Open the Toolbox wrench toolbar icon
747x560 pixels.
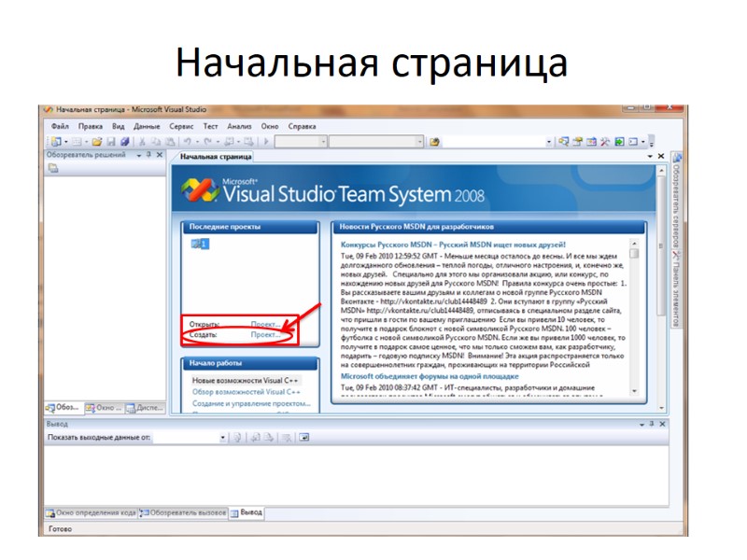pos(605,142)
